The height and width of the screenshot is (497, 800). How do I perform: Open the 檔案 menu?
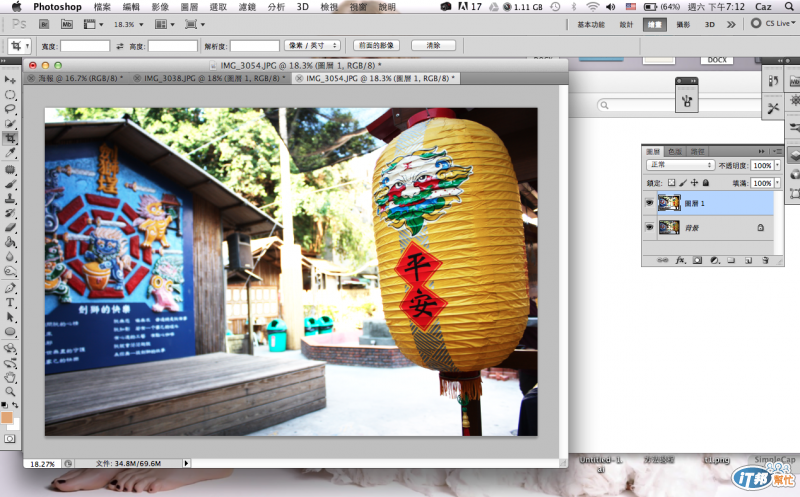[x=102, y=7]
